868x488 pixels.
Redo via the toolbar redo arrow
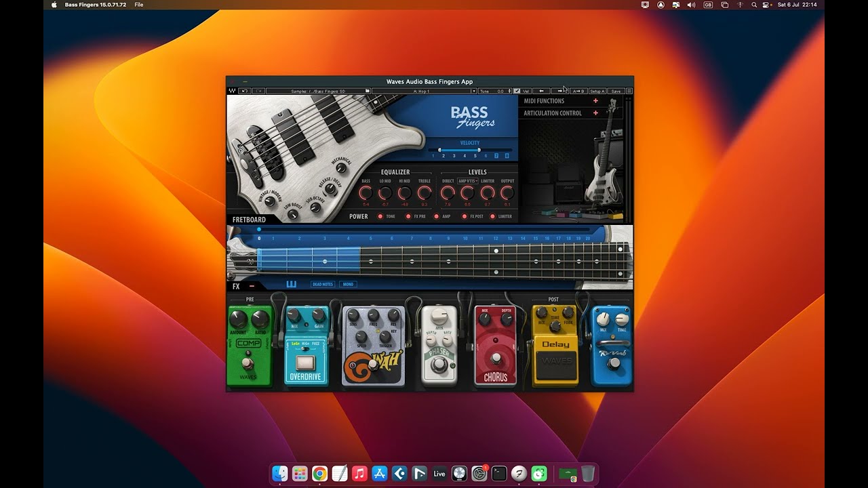pos(258,91)
